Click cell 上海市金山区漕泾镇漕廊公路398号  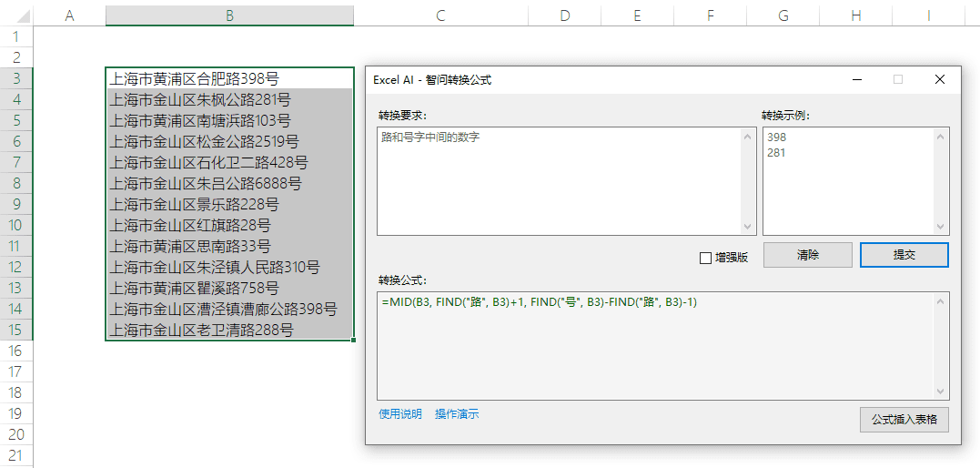click(230, 309)
